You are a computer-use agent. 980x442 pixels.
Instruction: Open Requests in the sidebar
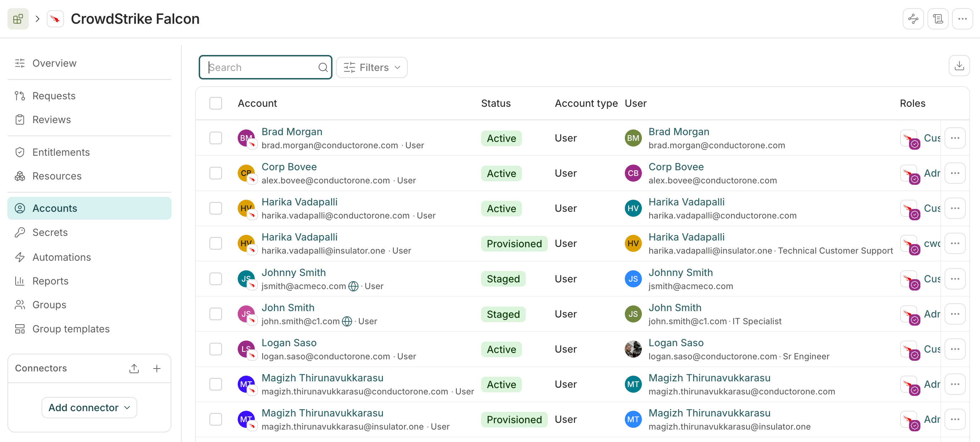tap(89, 96)
